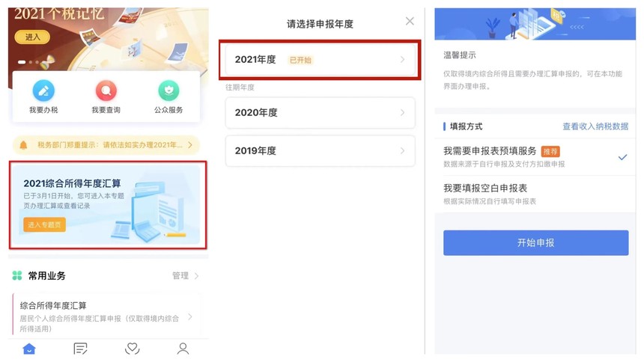The height and width of the screenshot is (362, 644).
Task: Open the 2019年度 entry
Action: (x=320, y=150)
